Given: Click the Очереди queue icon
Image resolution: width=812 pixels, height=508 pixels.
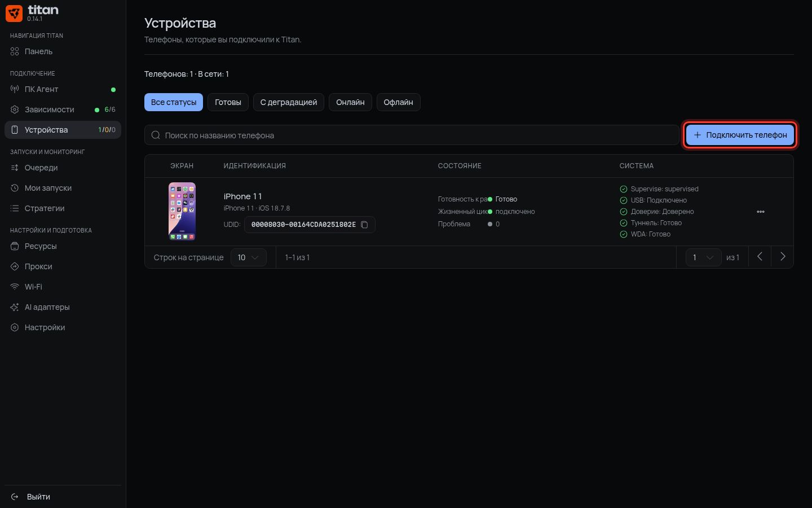Looking at the screenshot, I should tap(15, 168).
